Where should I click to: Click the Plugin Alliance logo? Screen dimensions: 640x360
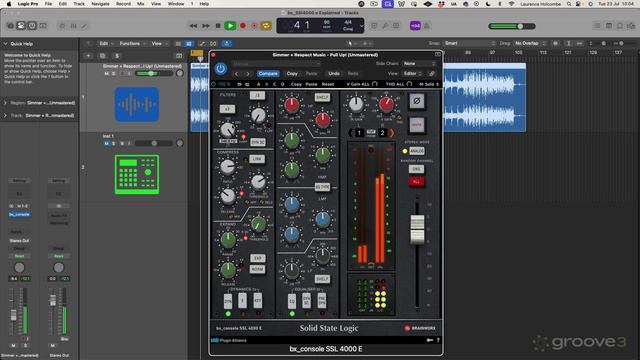point(229,340)
